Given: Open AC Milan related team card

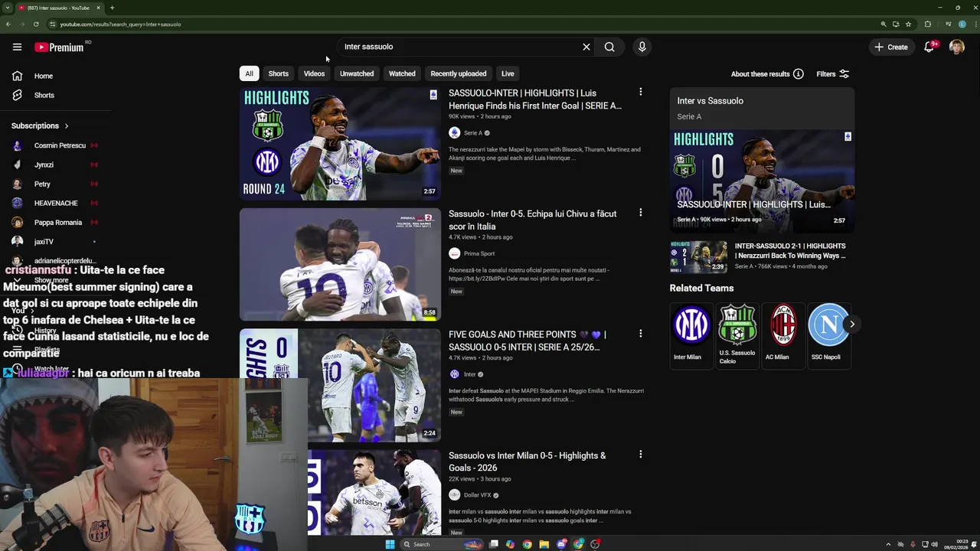Looking at the screenshot, I should coord(782,335).
